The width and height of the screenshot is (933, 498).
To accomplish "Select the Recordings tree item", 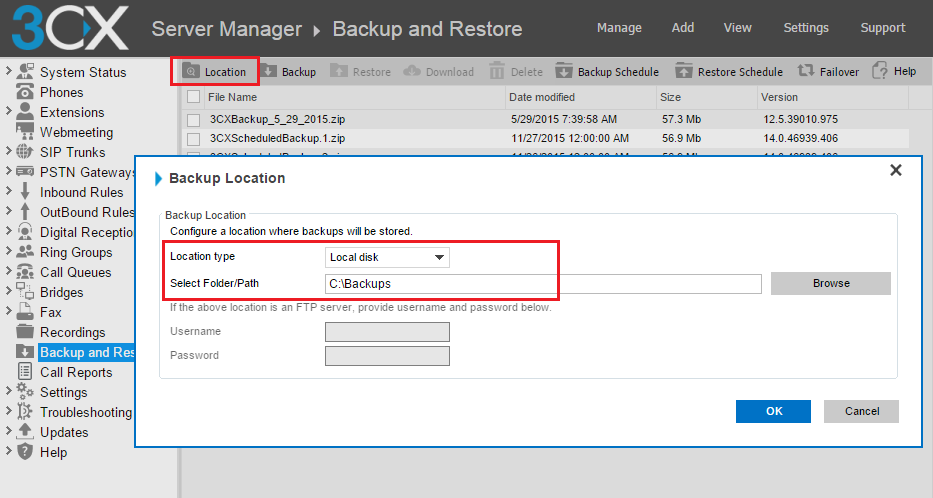I will pyautogui.click(x=73, y=332).
